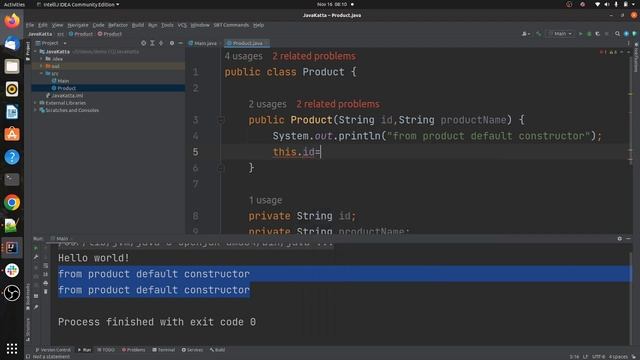Click class-level '2 related problems' hint
The height and width of the screenshot is (360, 640).
(x=314, y=56)
